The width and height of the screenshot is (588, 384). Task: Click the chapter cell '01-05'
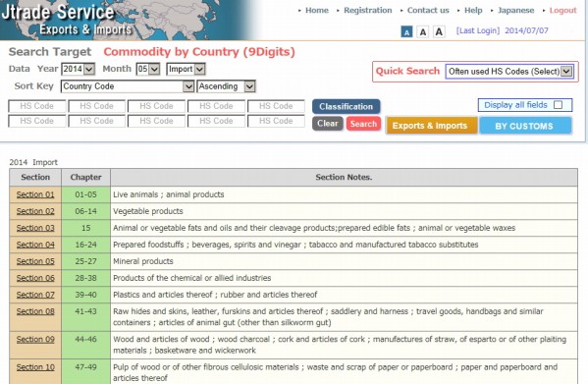tap(85, 194)
